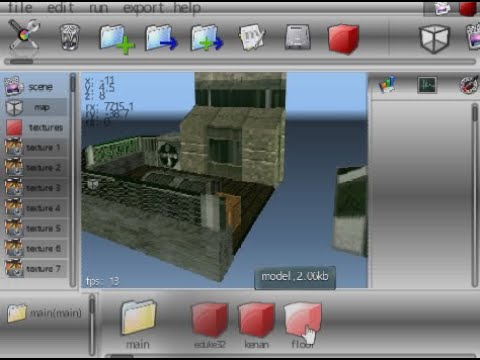Screen dimensions: 480x360
Task: Click the add folder icon with green plus
Action: [117, 39]
